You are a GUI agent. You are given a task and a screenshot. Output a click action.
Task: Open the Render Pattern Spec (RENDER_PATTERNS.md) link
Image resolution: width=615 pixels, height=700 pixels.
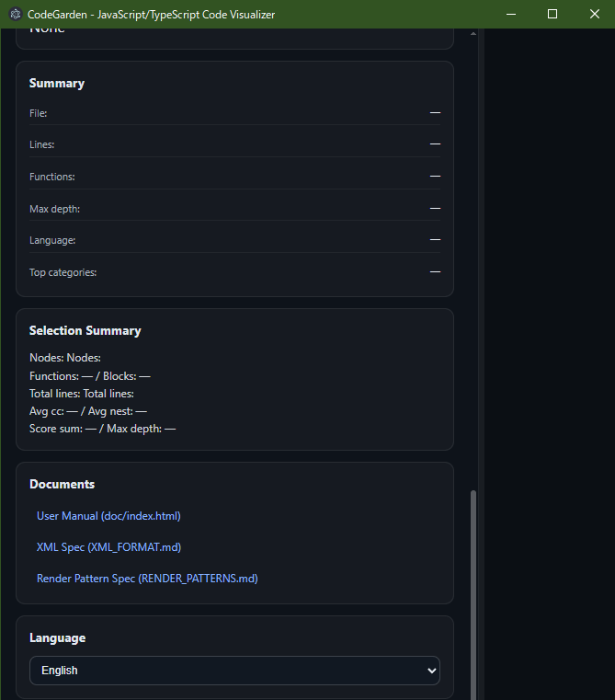(x=147, y=579)
